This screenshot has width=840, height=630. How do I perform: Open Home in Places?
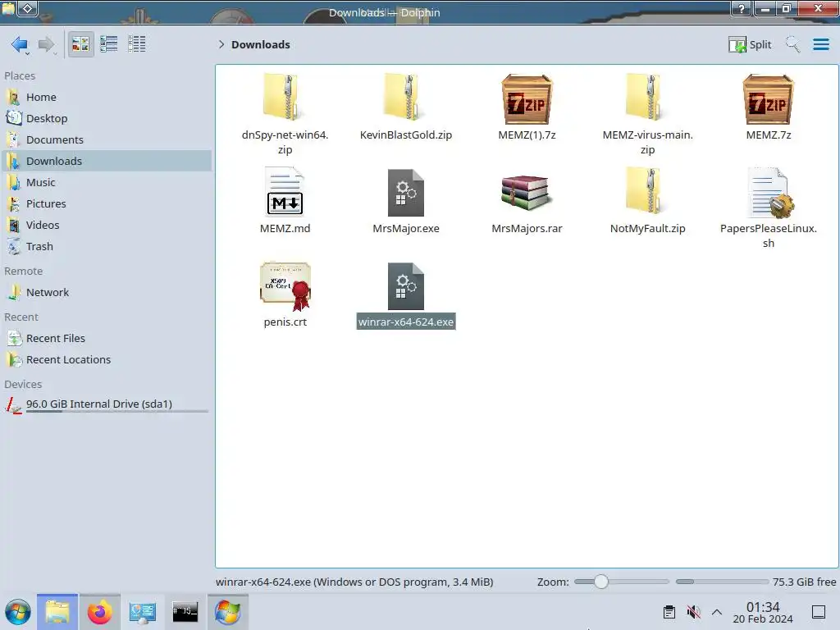(107, 97)
